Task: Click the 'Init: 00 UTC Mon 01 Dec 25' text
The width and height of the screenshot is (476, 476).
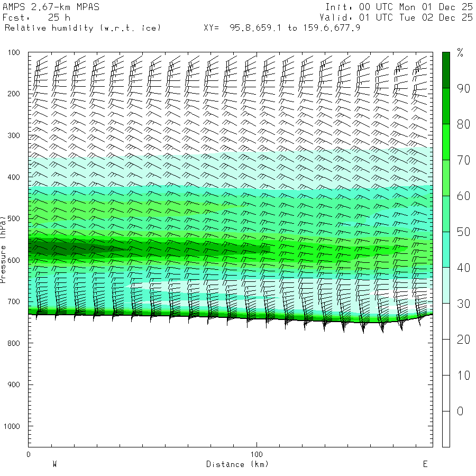Action: tap(399, 7)
